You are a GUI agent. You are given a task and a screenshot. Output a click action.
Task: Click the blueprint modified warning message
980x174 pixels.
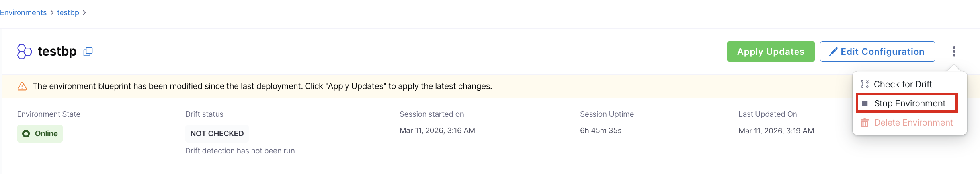[x=262, y=86]
